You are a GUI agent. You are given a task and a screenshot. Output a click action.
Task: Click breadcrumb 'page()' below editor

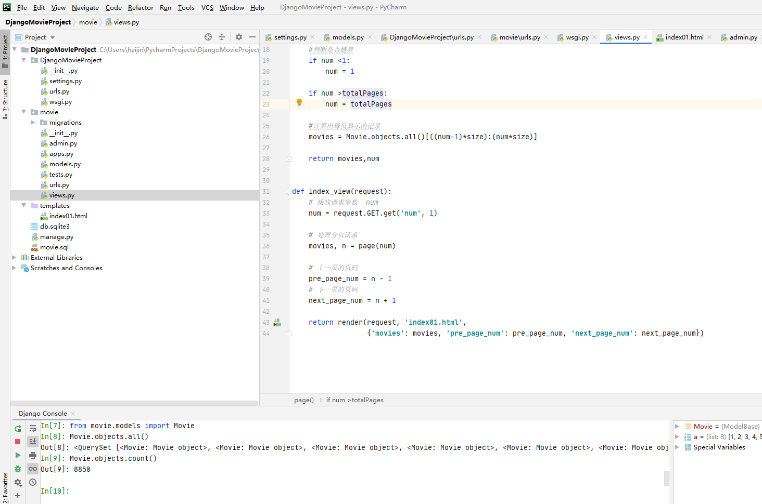[x=304, y=400]
